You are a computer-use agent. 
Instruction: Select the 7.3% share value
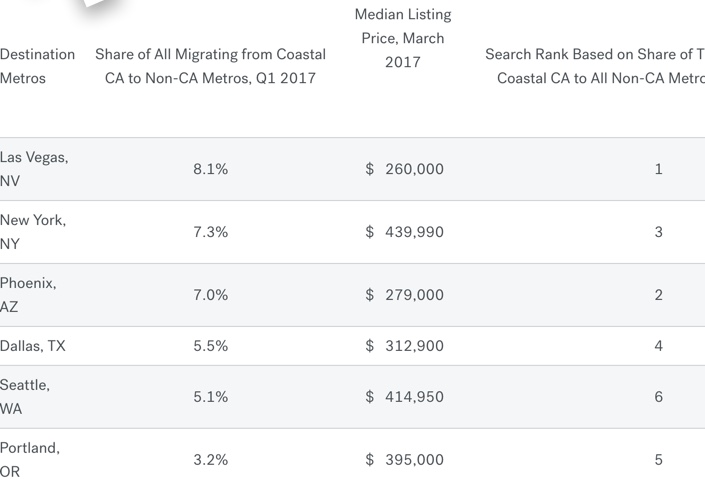210,232
